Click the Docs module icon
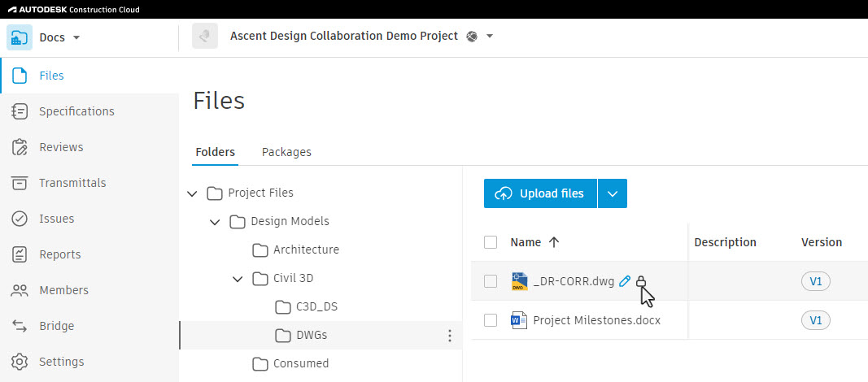Viewport: 868px width, 382px height. (20, 37)
